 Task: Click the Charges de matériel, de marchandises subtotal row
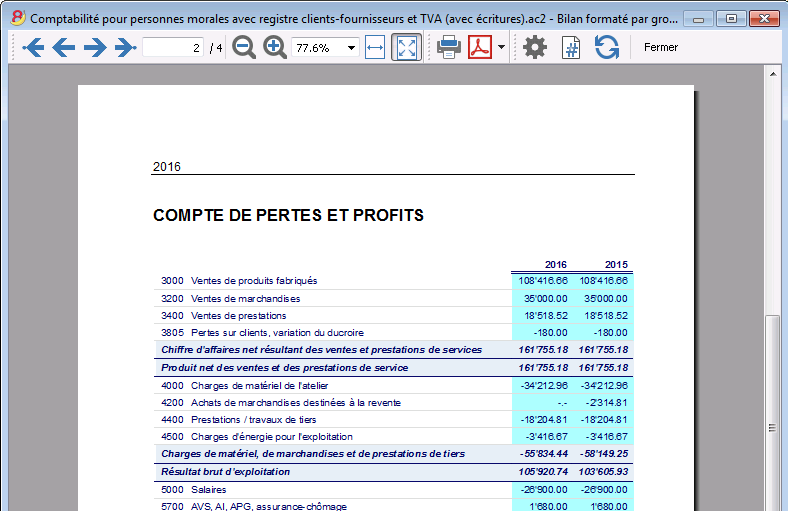tap(393, 454)
